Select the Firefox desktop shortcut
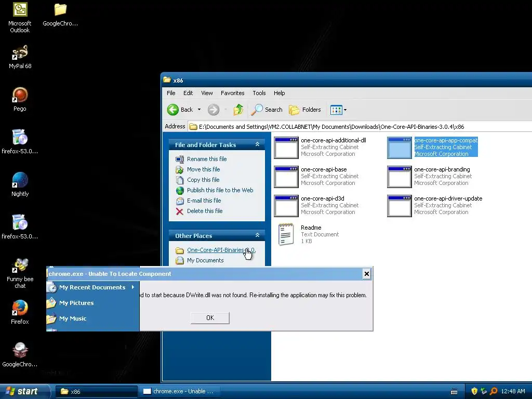This screenshot has width=532, height=399. click(20, 312)
